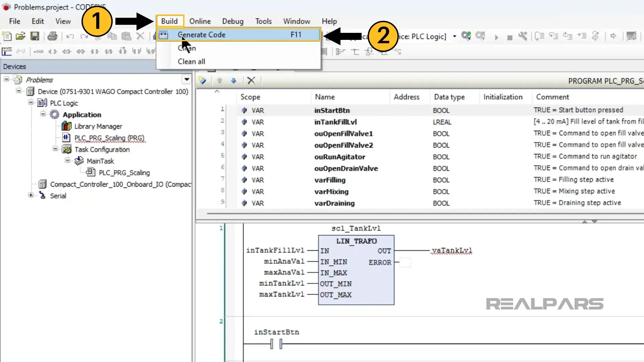
Task: Delete variable with declaration X icon
Action: coord(251,80)
